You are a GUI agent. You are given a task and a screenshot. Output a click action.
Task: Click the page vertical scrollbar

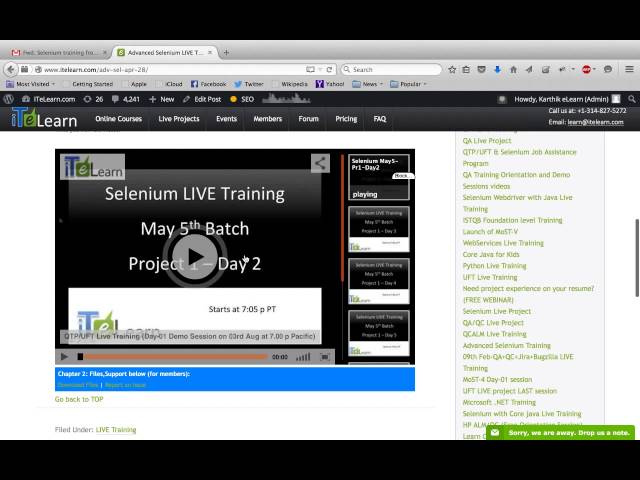pyautogui.click(x=637, y=258)
